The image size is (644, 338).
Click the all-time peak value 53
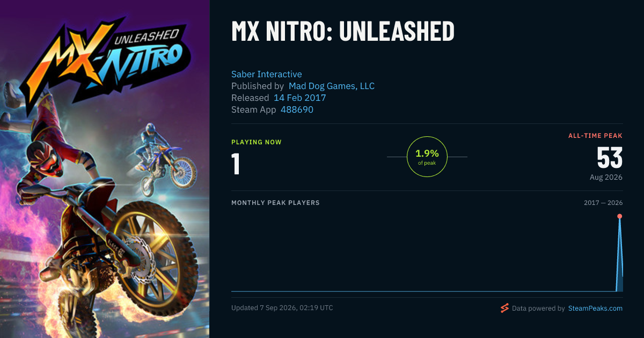610,158
